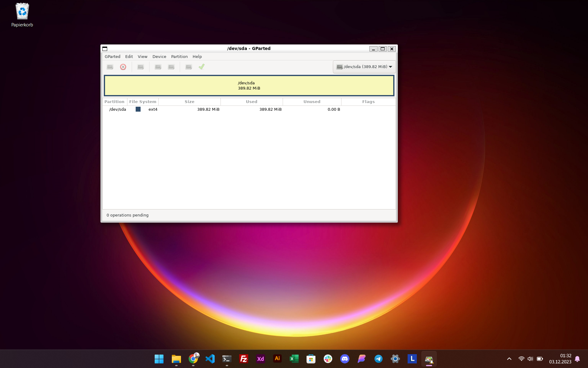Open the GParted window menu icon
The height and width of the screenshot is (368, 588).
105,49
